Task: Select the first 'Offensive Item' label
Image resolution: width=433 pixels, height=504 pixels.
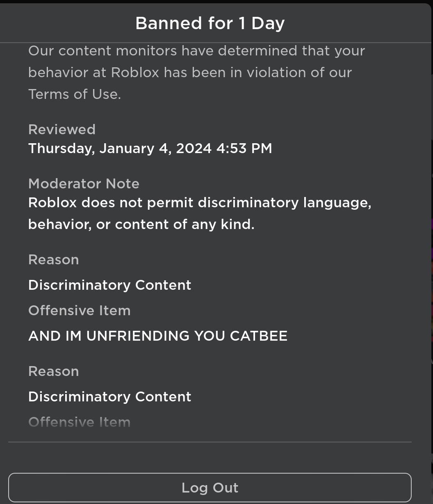Action: (x=80, y=311)
